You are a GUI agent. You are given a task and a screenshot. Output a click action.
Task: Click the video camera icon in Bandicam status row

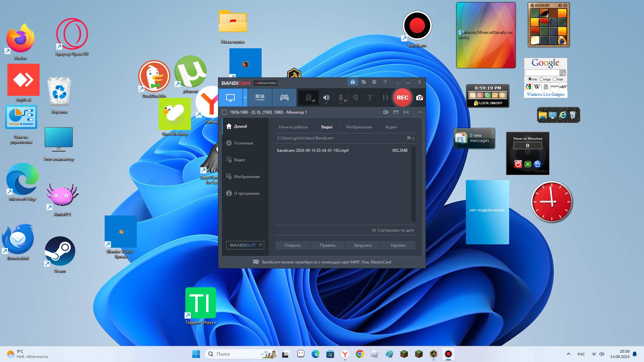point(386,112)
